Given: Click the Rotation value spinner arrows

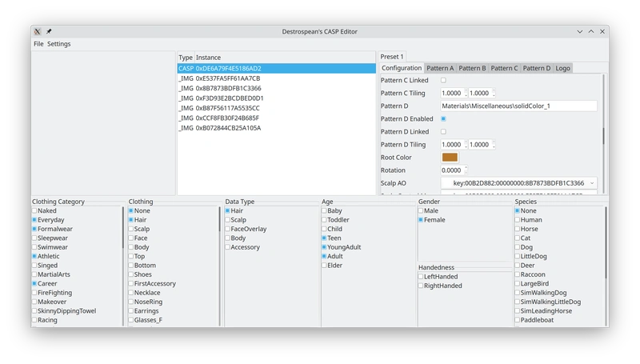Looking at the screenshot, I should pos(466,170).
